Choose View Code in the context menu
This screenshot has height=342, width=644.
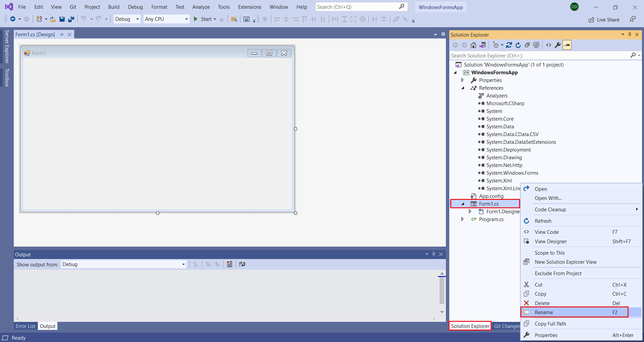point(547,232)
